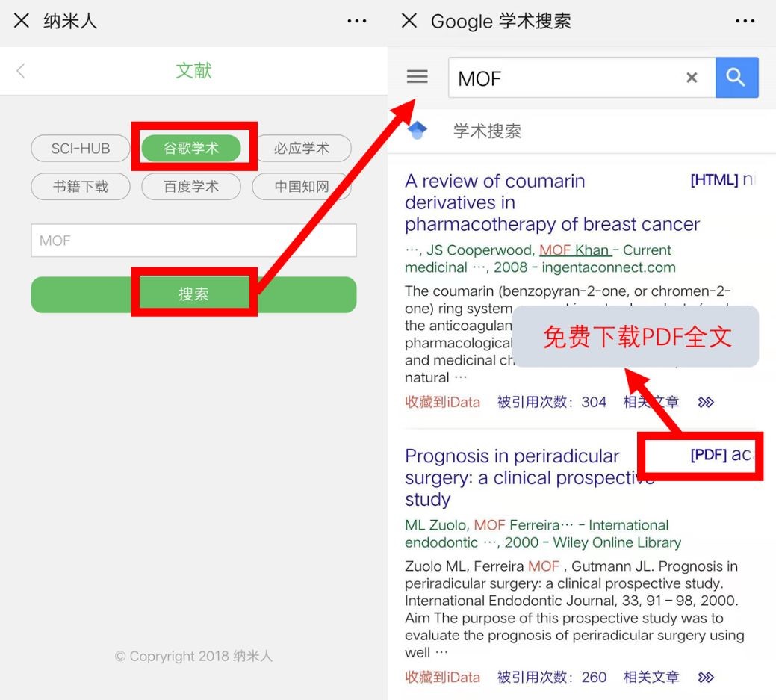Viewport: 776px width, 700px height.
Task: Select the SCI-HUB source option
Action: tap(81, 148)
